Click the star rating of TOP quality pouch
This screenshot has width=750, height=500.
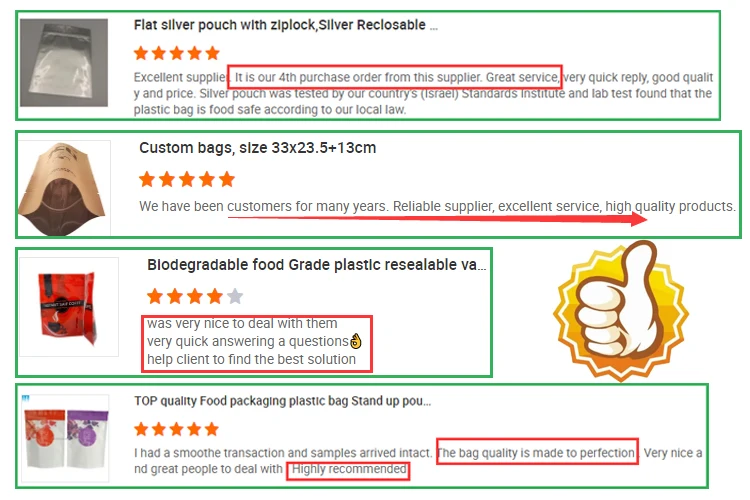(176, 429)
